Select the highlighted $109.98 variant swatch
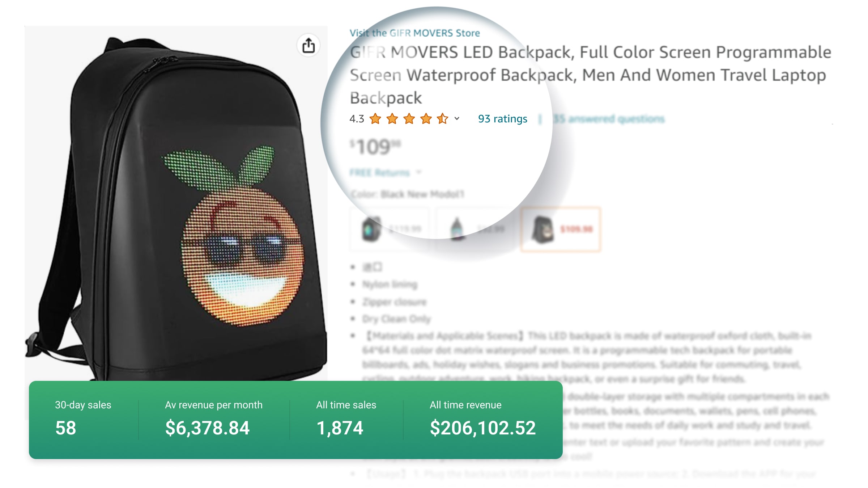The width and height of the screenshot is (868, 488). coord(561,229)
